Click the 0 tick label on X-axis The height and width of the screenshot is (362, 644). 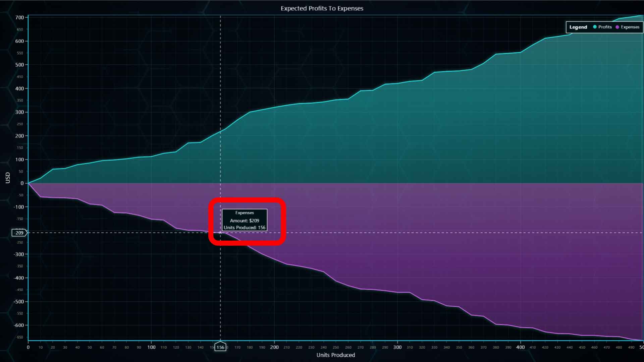28,347
